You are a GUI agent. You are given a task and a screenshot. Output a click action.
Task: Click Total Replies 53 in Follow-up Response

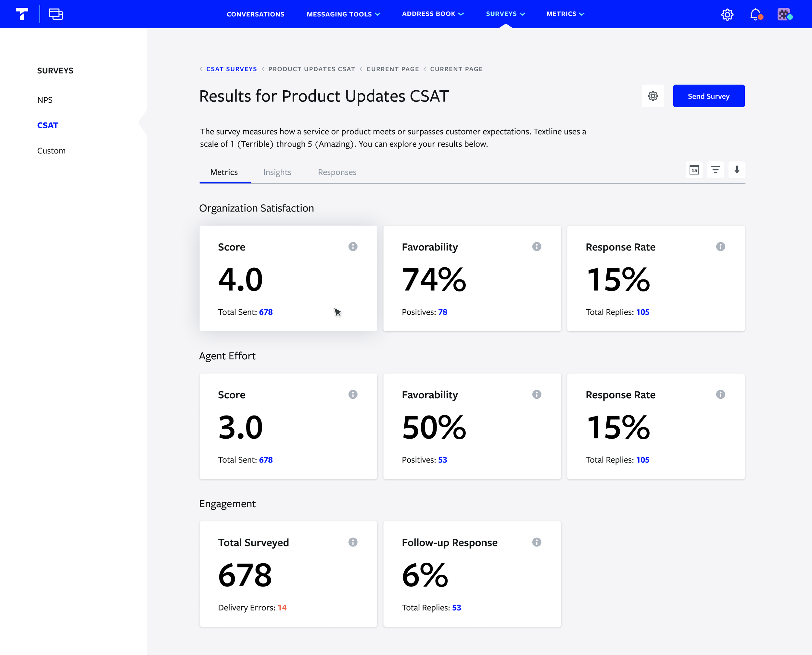[456, 608]
